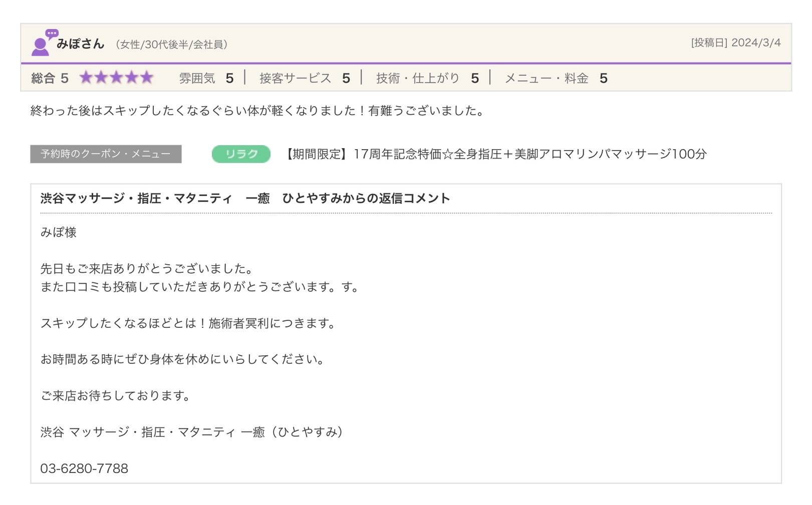Click the purple reviewer avatar icon
The height and width of the screenshot is (505, 812).
[x=45, y=42]
